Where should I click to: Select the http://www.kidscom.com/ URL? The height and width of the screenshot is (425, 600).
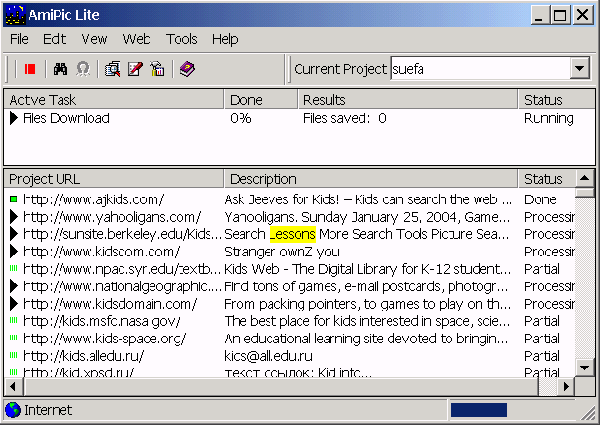101,252
